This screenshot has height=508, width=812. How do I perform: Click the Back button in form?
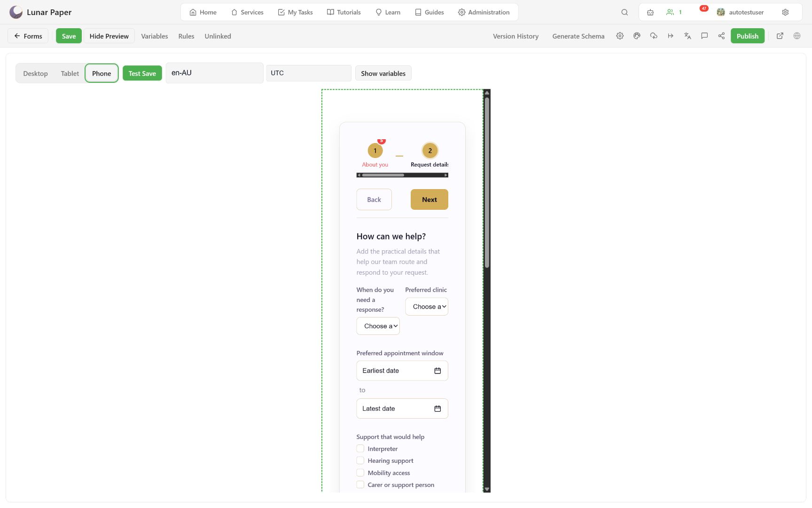pos(374,199)
